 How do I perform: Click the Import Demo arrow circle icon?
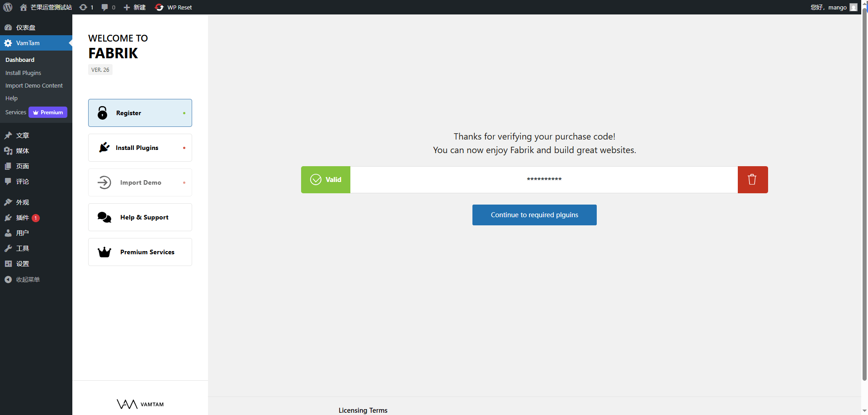(104, 182)
